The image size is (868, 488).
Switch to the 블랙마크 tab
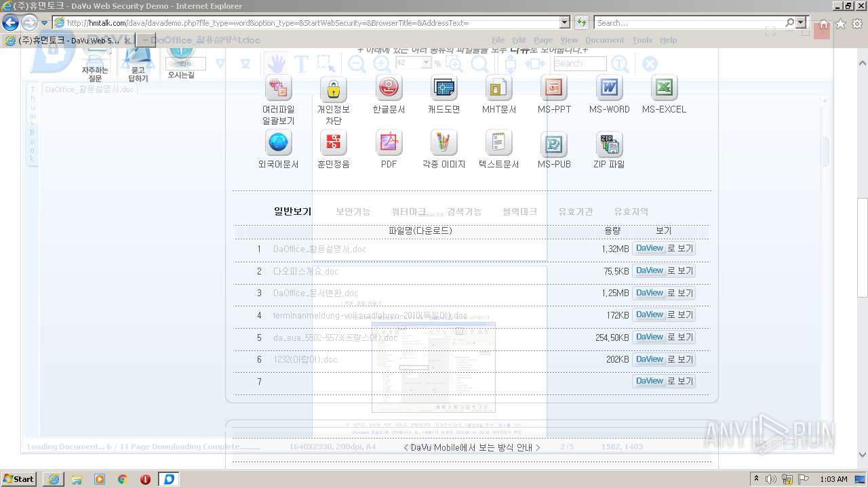pyautogui.click(x=520, y=211)
